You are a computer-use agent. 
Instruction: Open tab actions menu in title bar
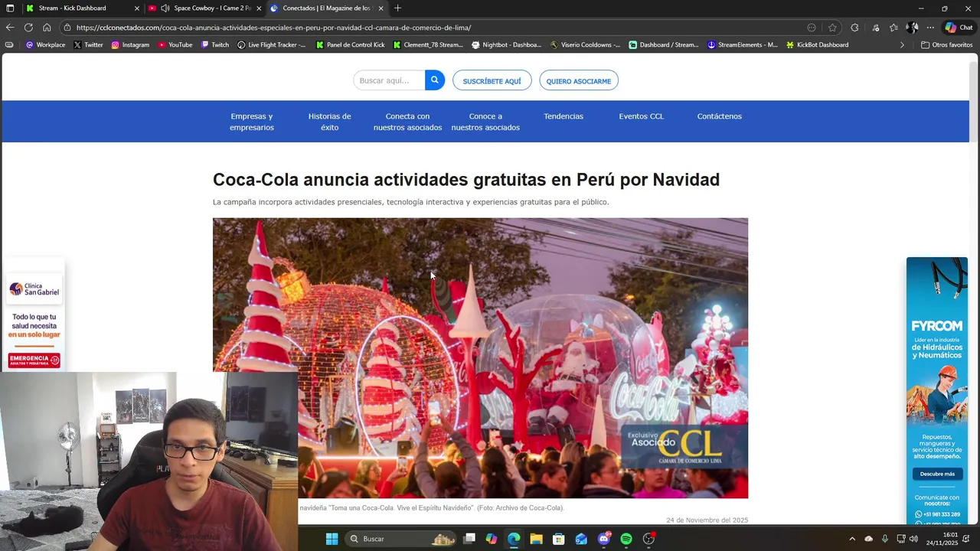coord(10,8)
